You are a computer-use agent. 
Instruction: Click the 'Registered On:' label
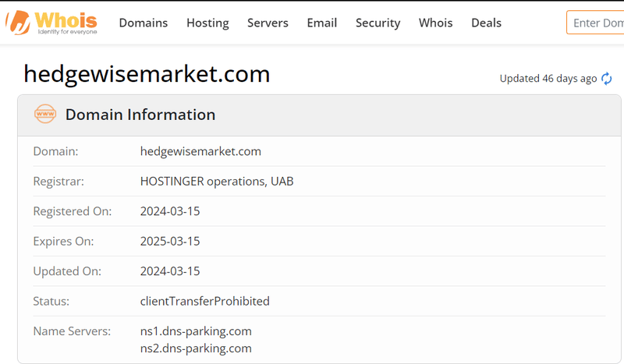[x=73, y=211]
